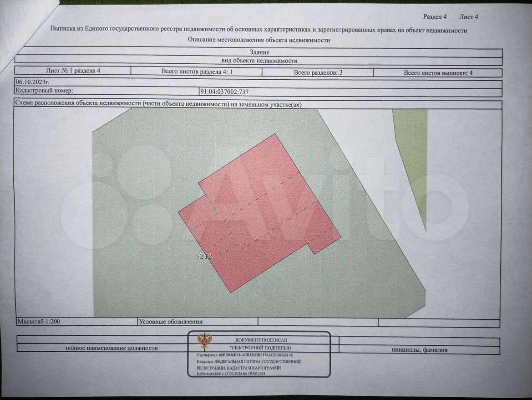Click the Здание object type row
Screen dimensions: 532x400
point(259,52)
